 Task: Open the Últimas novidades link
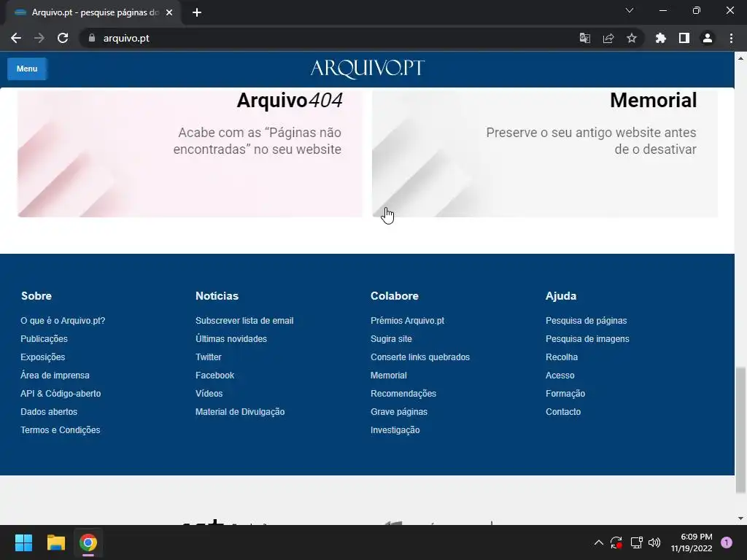pyautogui.click(x=231, y=338)
